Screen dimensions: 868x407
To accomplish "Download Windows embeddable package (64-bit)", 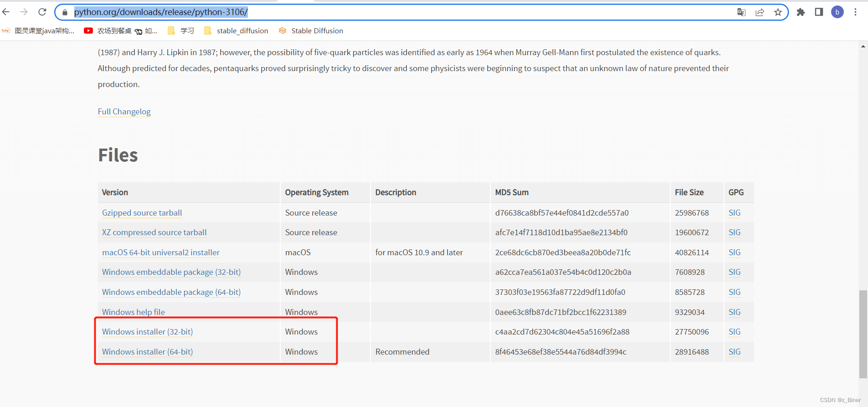I will (x=171, y=292).
